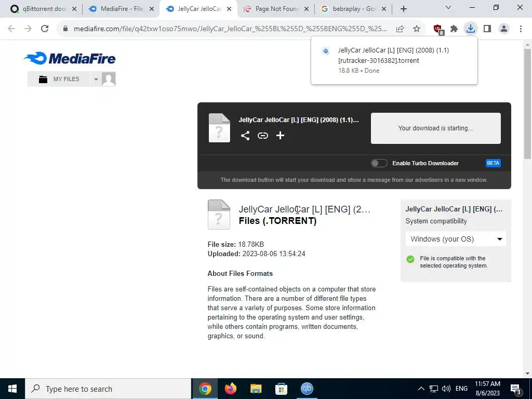Click the BETA badge
The image size is (532, 399).
tap(493, 163)
